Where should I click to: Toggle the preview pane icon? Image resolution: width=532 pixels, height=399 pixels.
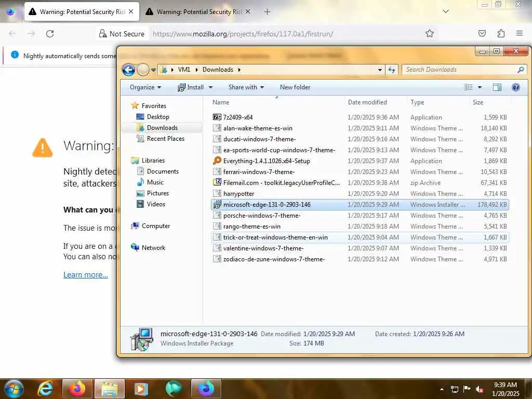(x=497, y=87)
